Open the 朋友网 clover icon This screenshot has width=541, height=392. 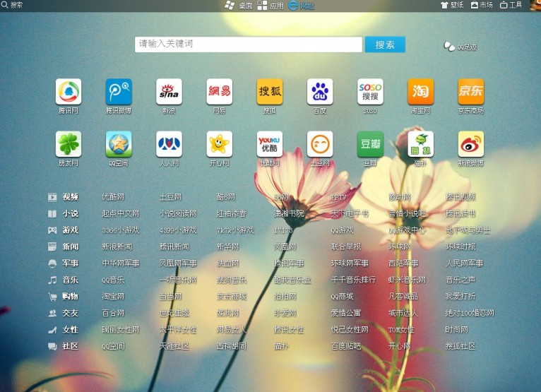69,144
